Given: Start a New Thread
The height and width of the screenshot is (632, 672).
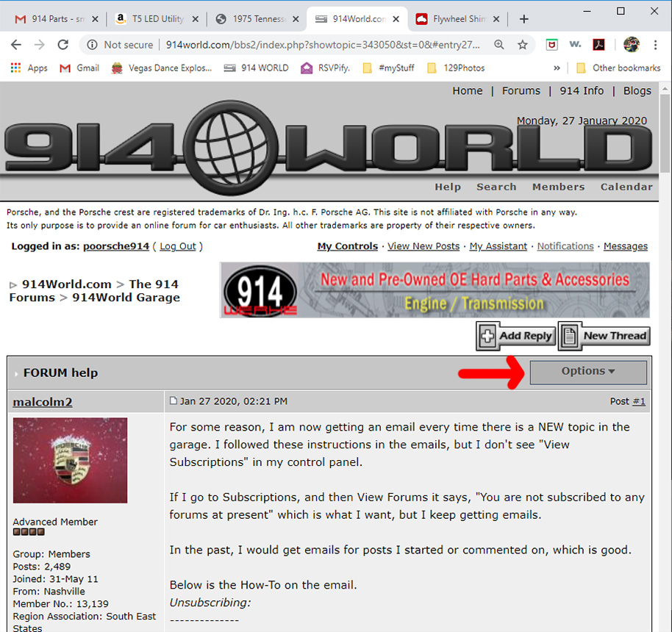Looking at the screenshot, I should click(604, 336).
